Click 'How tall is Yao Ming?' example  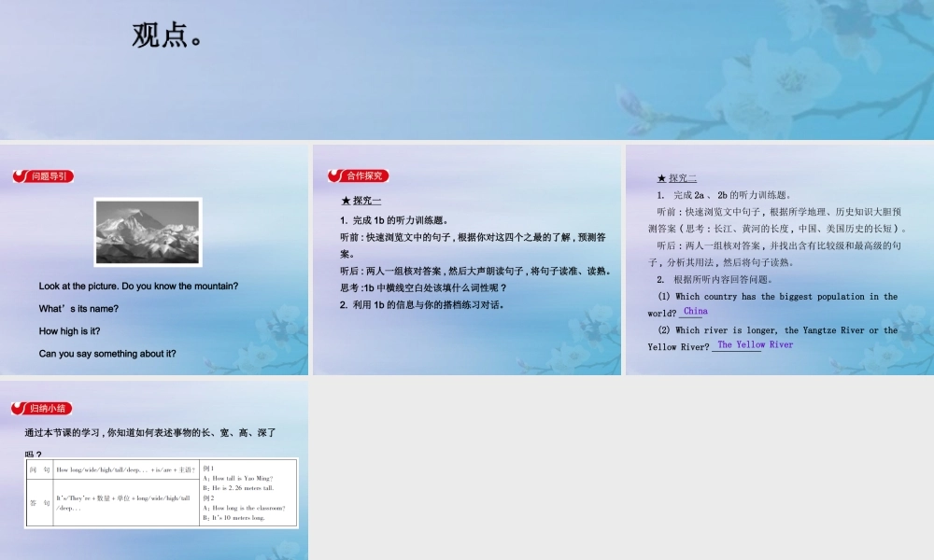tap(237, 478)
